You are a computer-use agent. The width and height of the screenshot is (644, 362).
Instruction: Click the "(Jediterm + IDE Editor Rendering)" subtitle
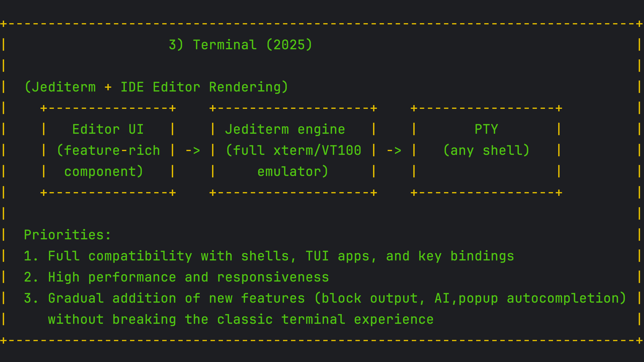(x=156, y=87)
